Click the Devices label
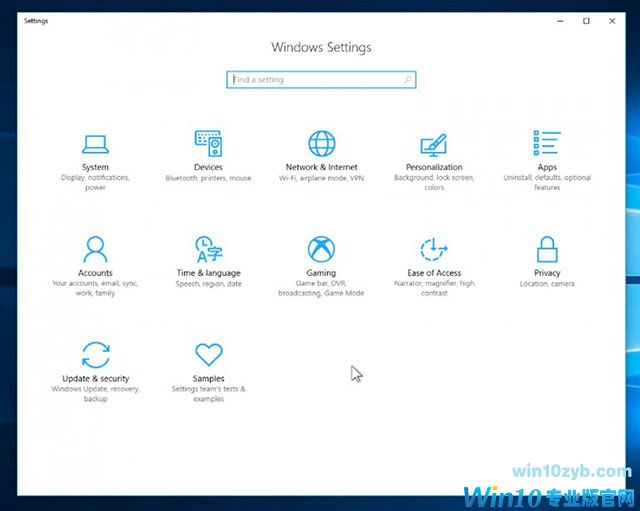640x511 pixels. [x=208, y=167]
